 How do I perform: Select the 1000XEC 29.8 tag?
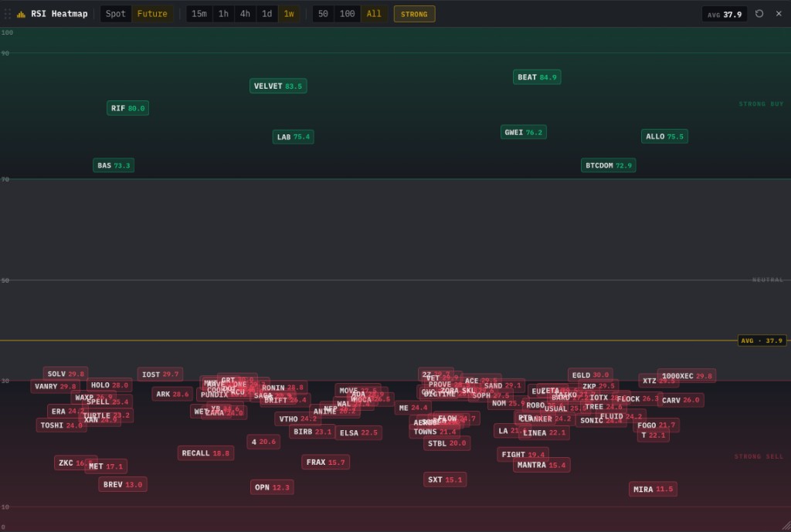point(687,376)
